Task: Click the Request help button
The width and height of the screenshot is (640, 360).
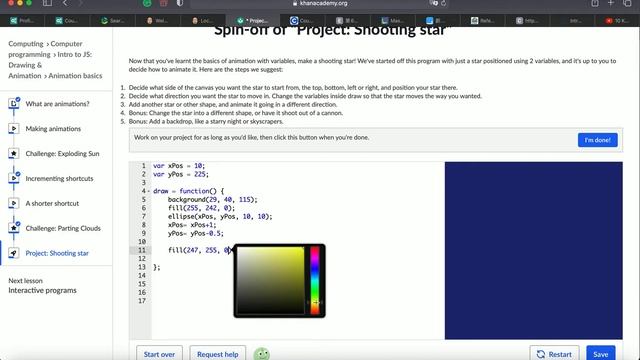Action: (218, 353)
